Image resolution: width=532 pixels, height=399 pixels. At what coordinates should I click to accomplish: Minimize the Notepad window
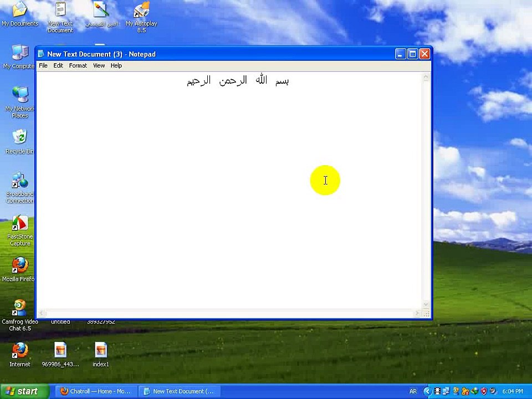(400, 54)
